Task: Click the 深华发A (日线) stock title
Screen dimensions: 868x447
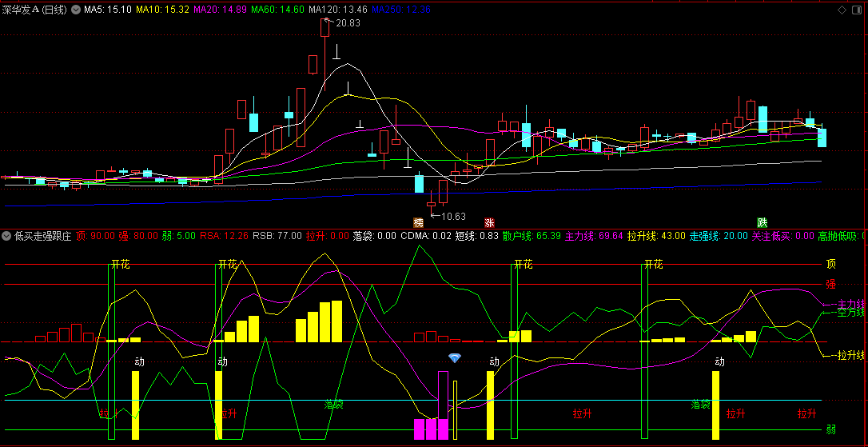Action: 35,10
